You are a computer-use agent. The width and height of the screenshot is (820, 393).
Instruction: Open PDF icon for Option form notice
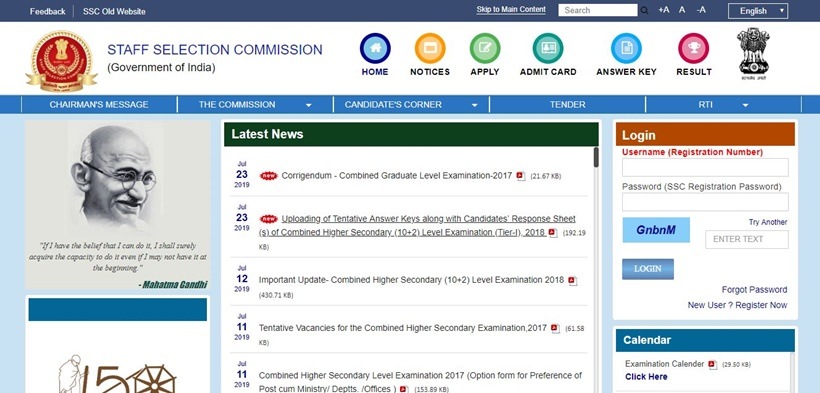[x=403, y=389]
